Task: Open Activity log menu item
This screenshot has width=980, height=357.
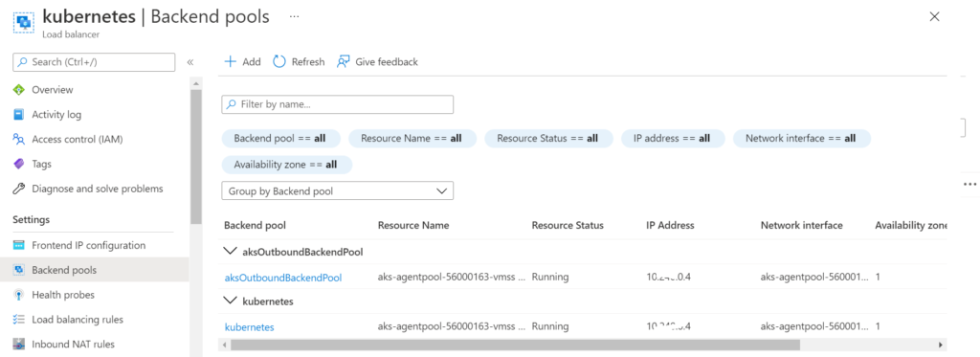Action: (x=56, y=115)
